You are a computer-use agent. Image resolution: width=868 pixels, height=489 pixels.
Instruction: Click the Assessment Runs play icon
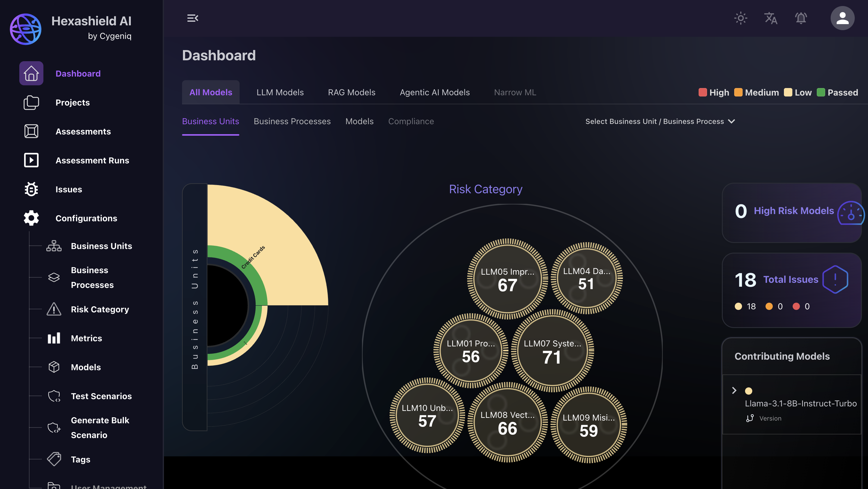(x=31, y=160)
